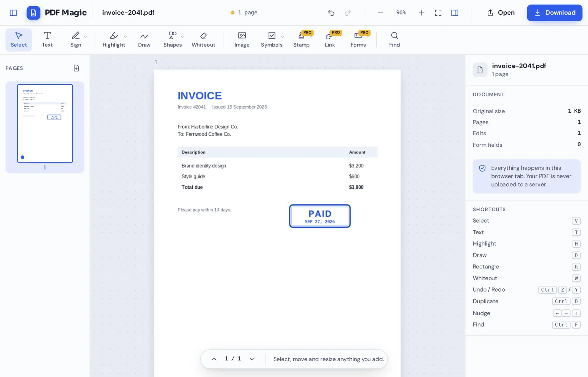Viewport: 588px width, 377px height.
Task: Zoom out with the minus icon
Action: click(x=380, y=13)
